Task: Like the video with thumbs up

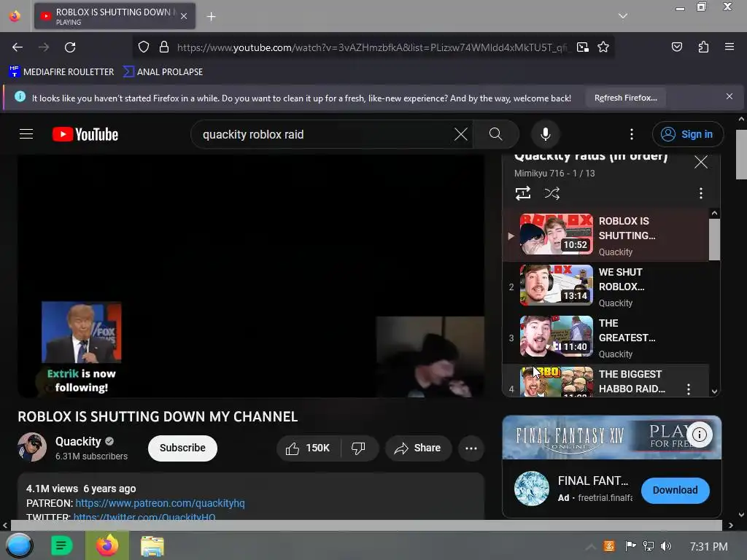Action: pos(309,448)
